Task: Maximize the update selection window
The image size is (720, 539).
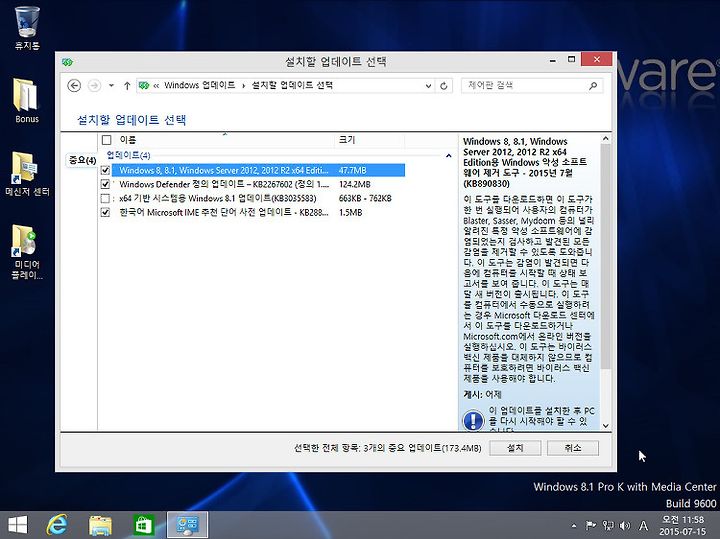Action: click(571, 60)
